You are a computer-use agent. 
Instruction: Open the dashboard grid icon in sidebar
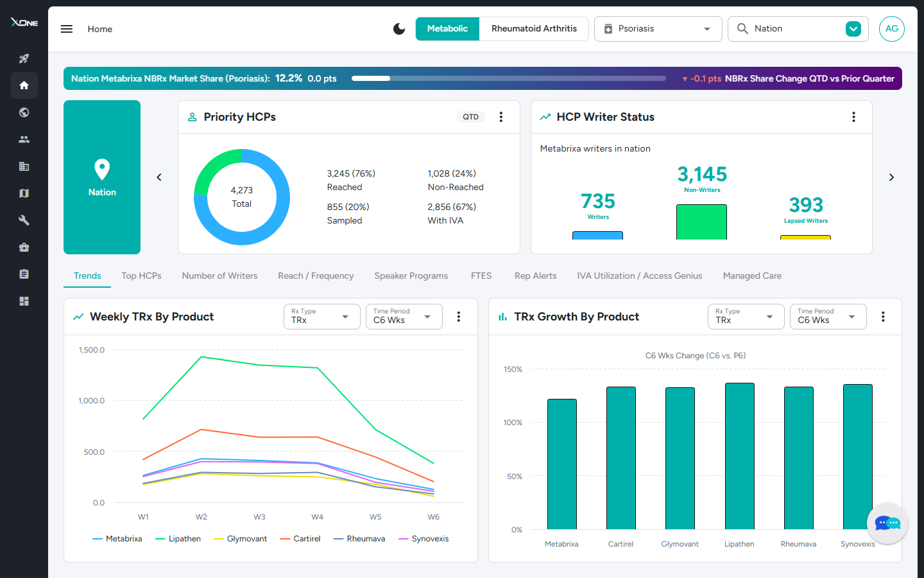[x=24, y=301]
